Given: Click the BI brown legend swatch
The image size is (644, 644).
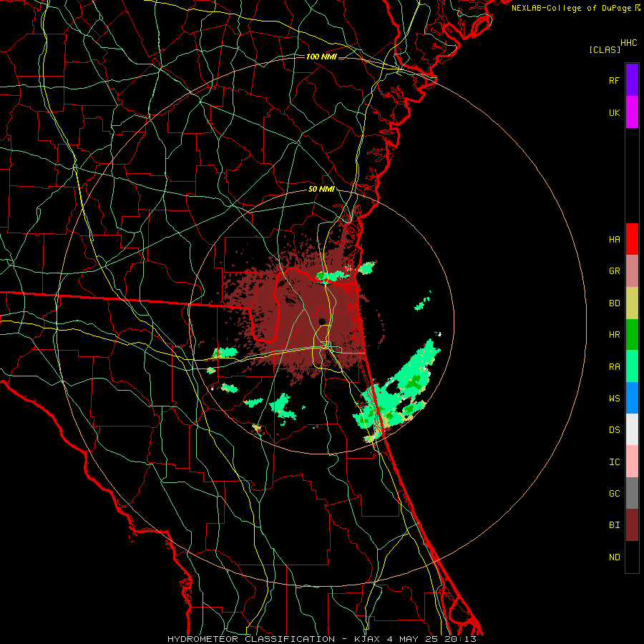Looking at the screenshot, I should click(632, 525).
